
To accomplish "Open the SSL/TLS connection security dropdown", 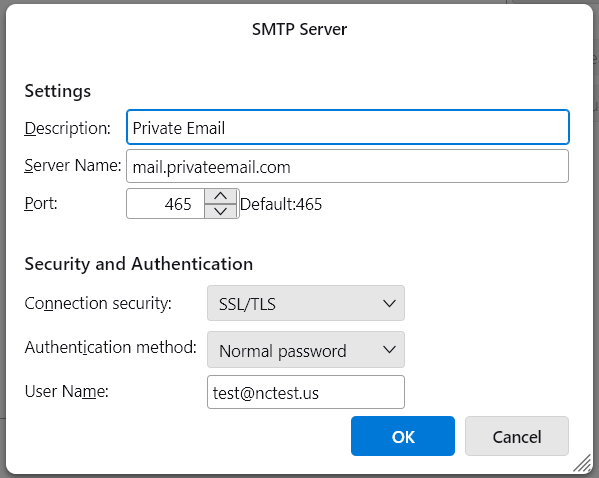I will coord(306,303).
